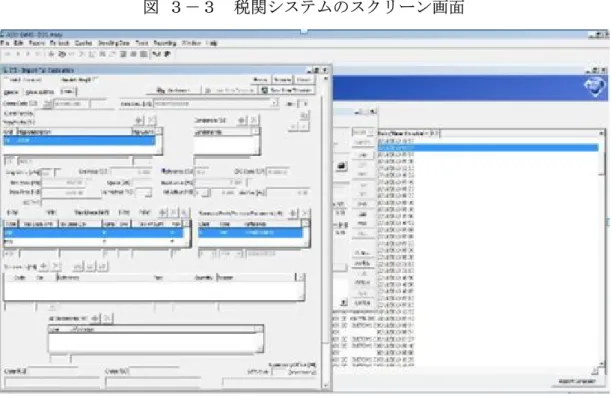612x396 pixels.
Task: Click the plus icon above the description list
Action: pos(139,120)
